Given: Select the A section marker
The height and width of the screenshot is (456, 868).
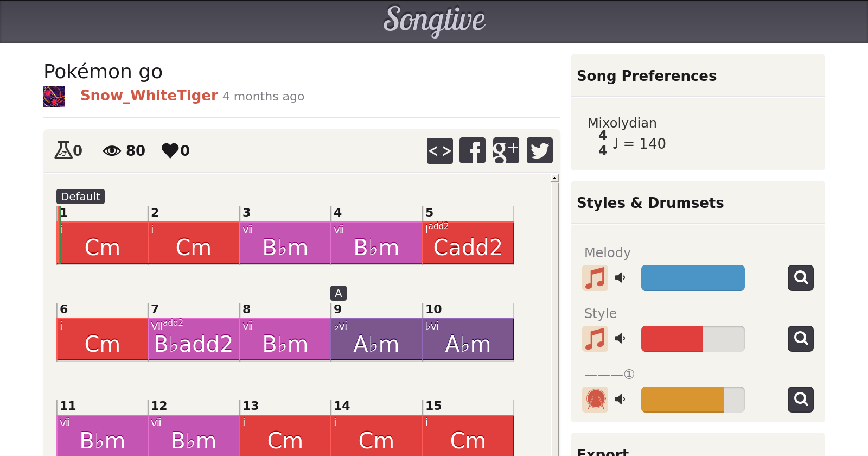Looking at the screenshot, I should pyautogui.click(x=338, y=293).
